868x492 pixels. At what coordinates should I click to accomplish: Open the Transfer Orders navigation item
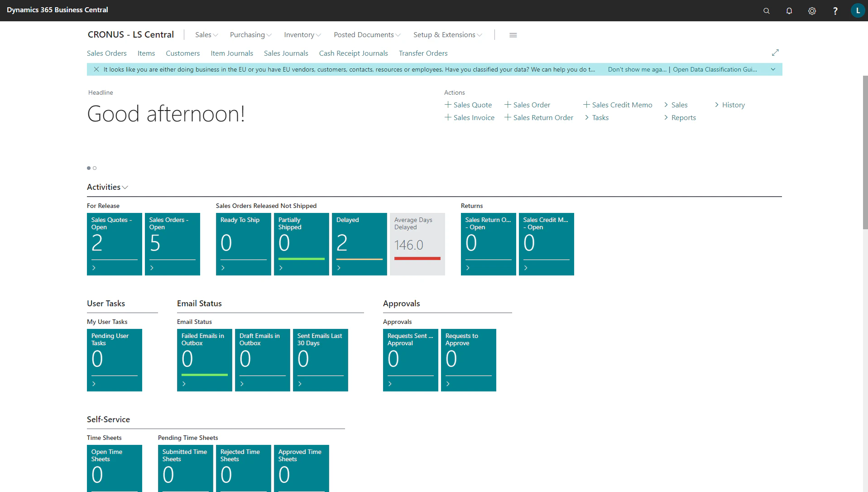(x=422, y=53)
